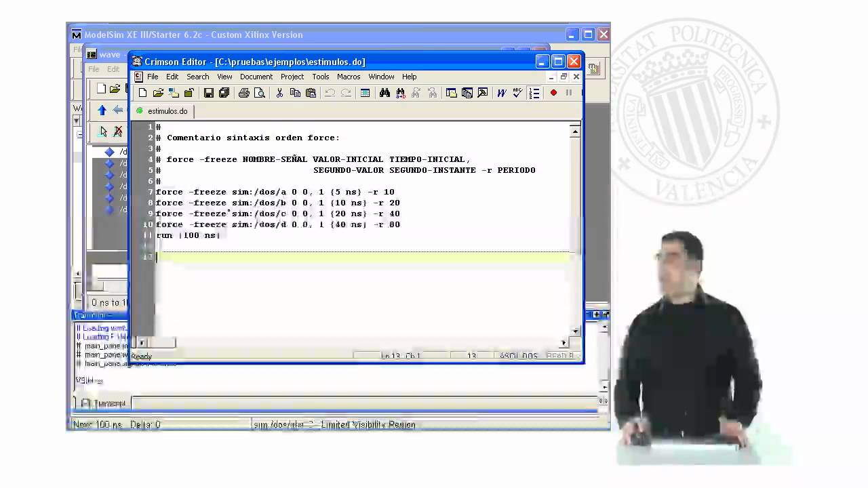Viewport: 868px width, 488px height.
Task: Cut selection with the scissors icon
Action: (x=279, y=93)
